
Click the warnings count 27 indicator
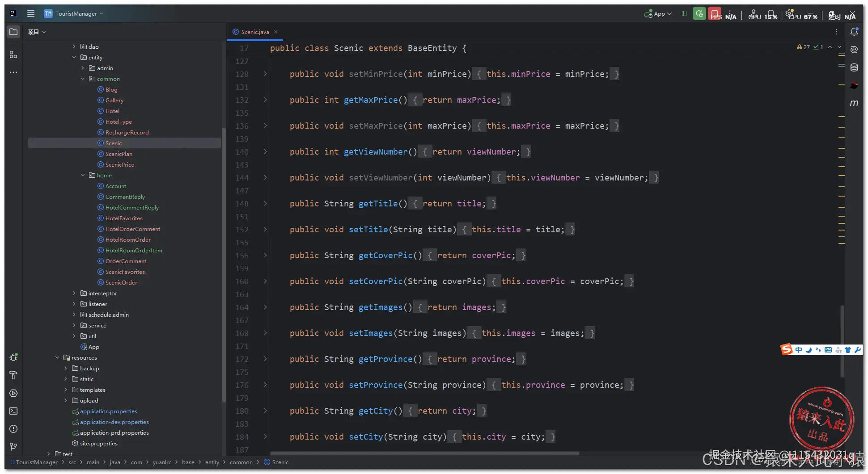(803, 47)
